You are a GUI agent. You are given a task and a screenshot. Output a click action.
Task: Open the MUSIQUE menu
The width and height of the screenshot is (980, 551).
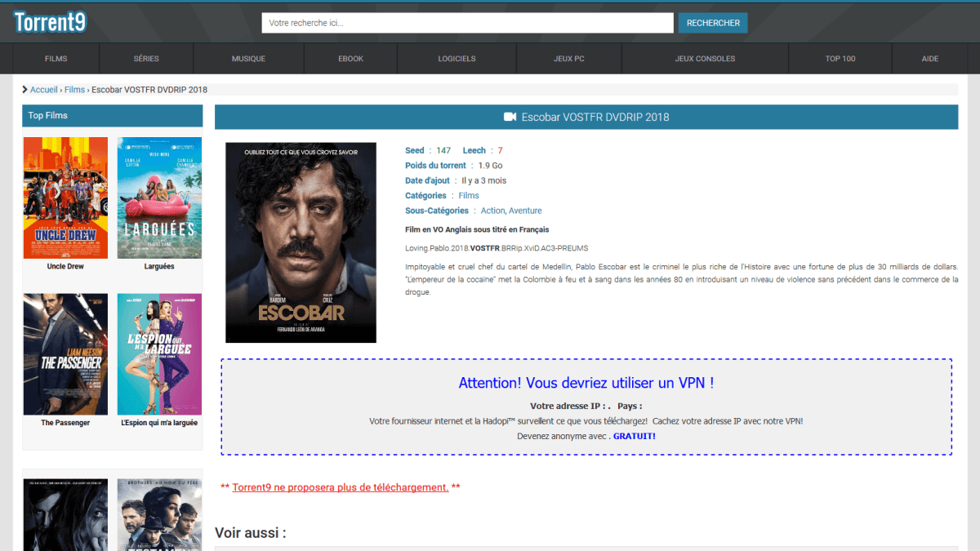tap(248, 59)
